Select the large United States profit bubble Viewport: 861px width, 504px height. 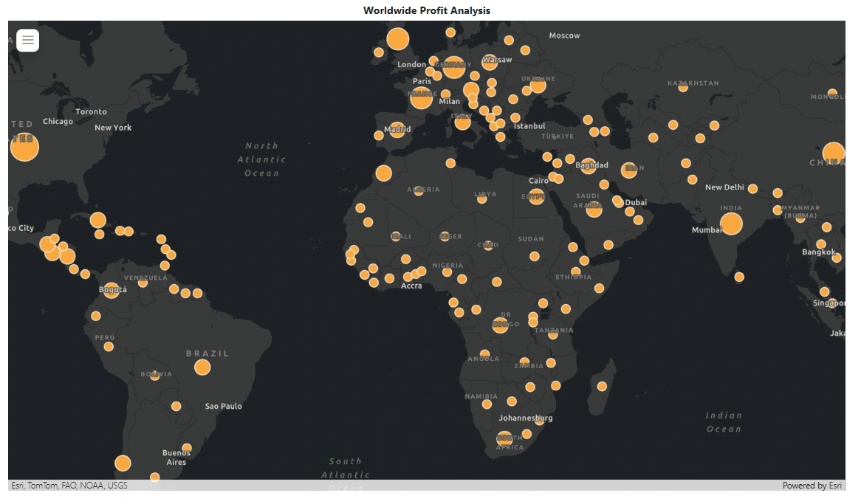[24, 147]
